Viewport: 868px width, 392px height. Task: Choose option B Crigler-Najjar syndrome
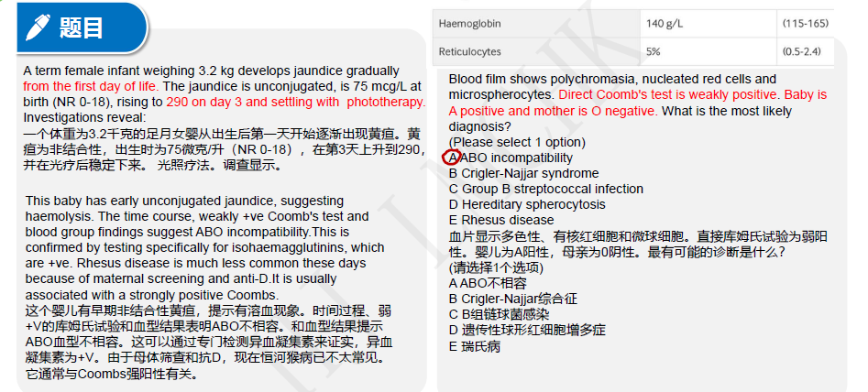tap(523, 174)
